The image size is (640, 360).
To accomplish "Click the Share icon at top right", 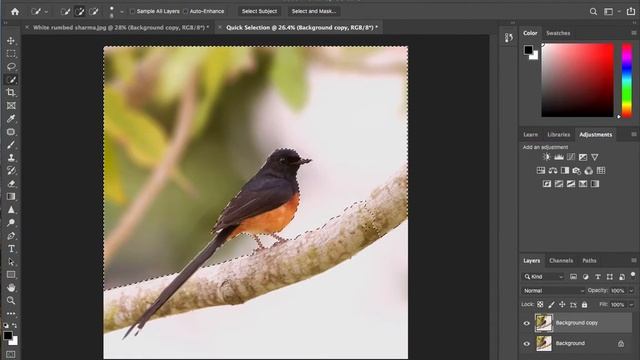I will tap(631, 11).
